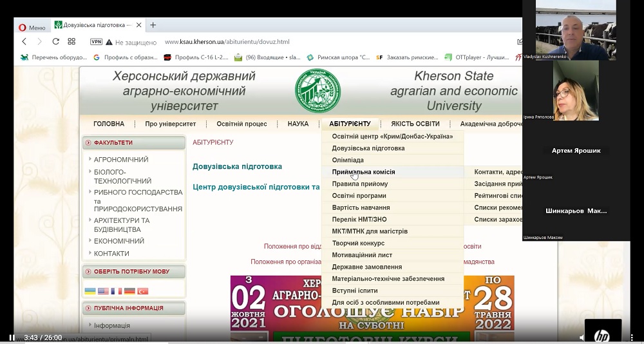
Task: Reload the current page
Action: click(x=55, y=41)
